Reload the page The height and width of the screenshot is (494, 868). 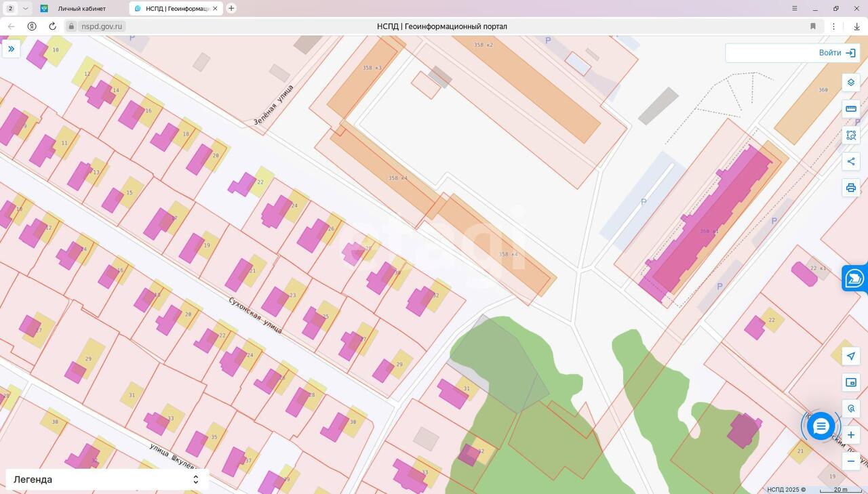(x=52, y=26)
